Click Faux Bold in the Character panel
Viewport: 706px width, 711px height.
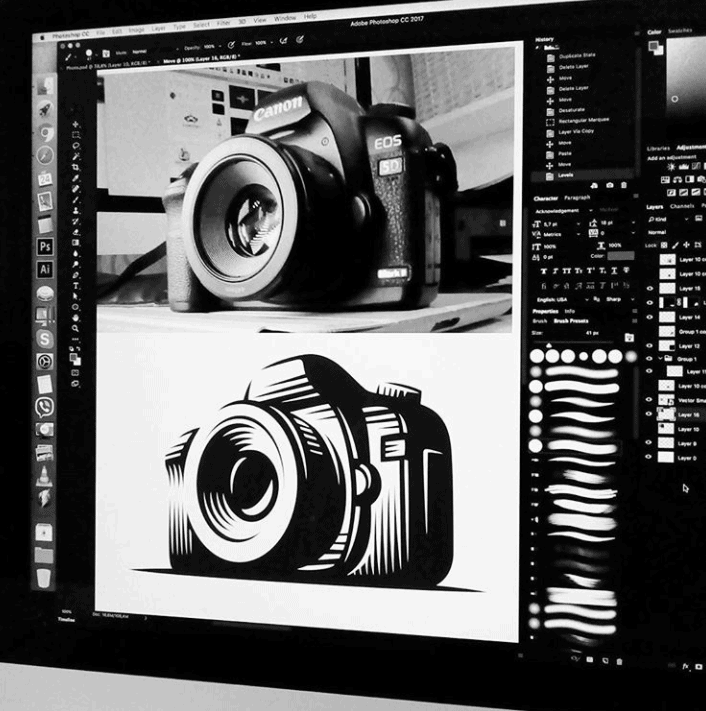[x=544, y=271]
